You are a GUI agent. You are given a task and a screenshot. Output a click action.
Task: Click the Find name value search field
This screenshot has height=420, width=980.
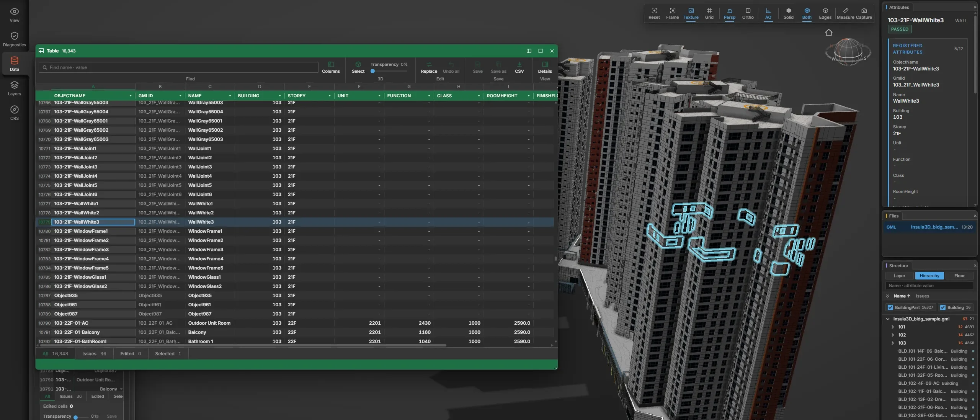178,67
